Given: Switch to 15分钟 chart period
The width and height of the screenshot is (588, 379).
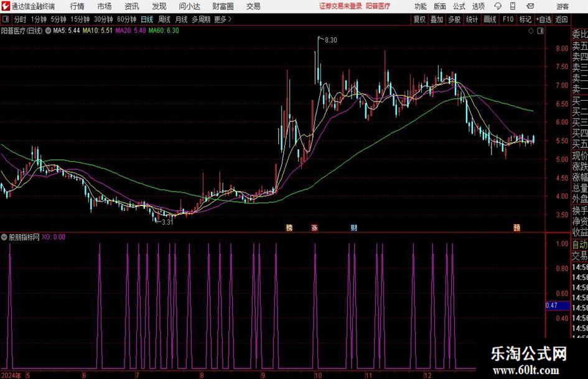Looking at the screenshot, I should pyautogui.click(x=80, y=19).
